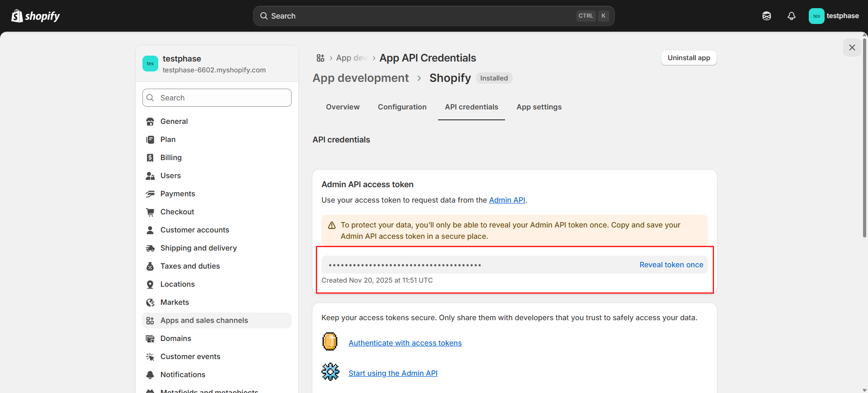Open Authenticate with access tokens link
The height and width of the screenshot is (393, 868).
point(405,343)
